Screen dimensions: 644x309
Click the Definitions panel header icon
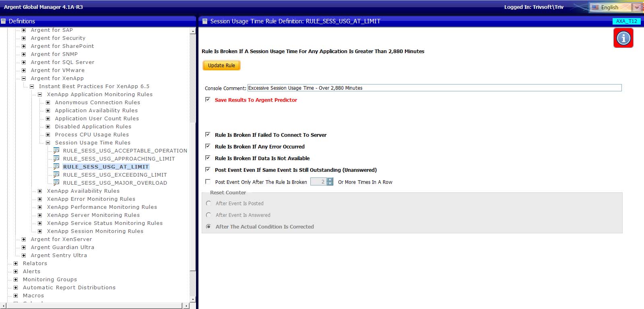click(x=4, y=21)
